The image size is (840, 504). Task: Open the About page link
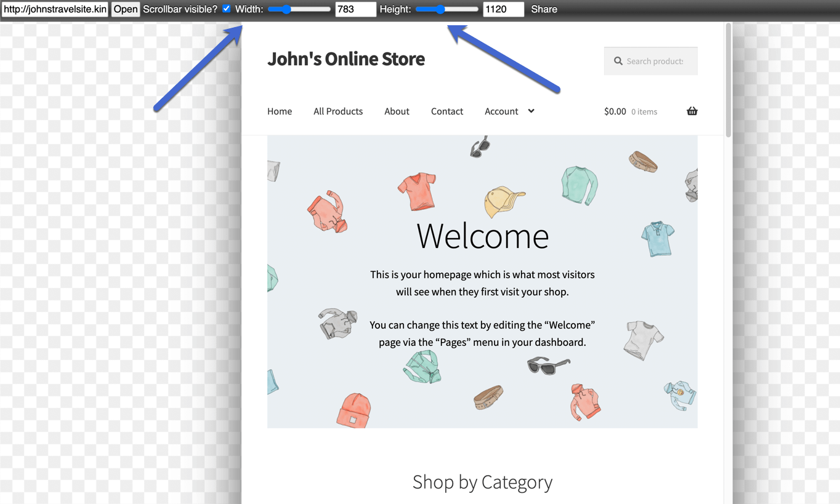[x=397, y=111]
